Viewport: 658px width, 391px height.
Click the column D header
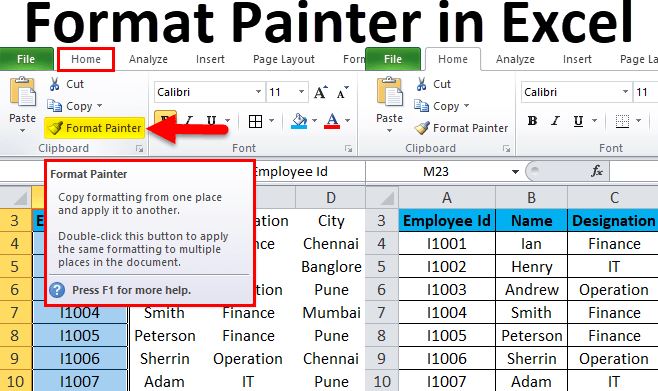331,198
